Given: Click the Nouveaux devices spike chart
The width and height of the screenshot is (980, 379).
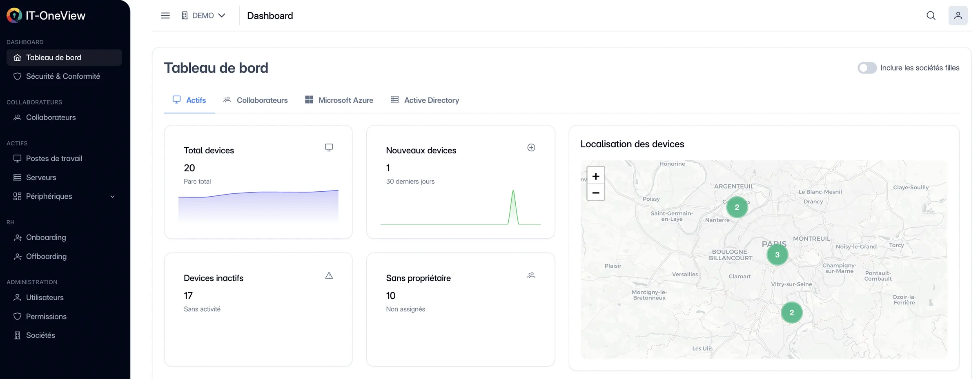Looking at the screenshot, I should [x=461, y=207].
